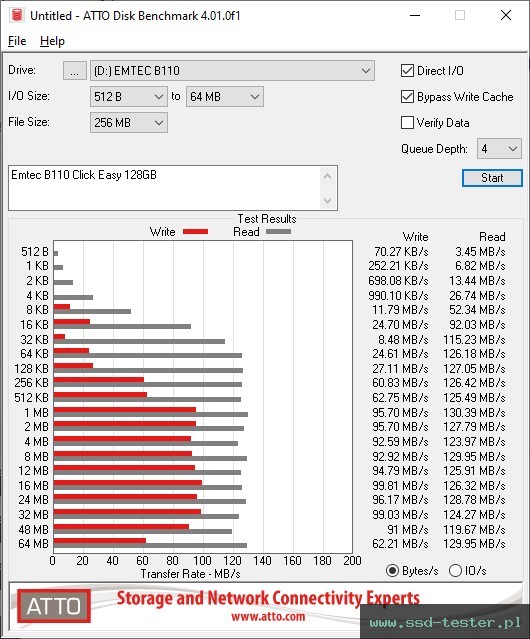The width and height of the screenshot is (530, 639).
Task: Click the '512 B' row label in chart
Action: tap(35, 251)
